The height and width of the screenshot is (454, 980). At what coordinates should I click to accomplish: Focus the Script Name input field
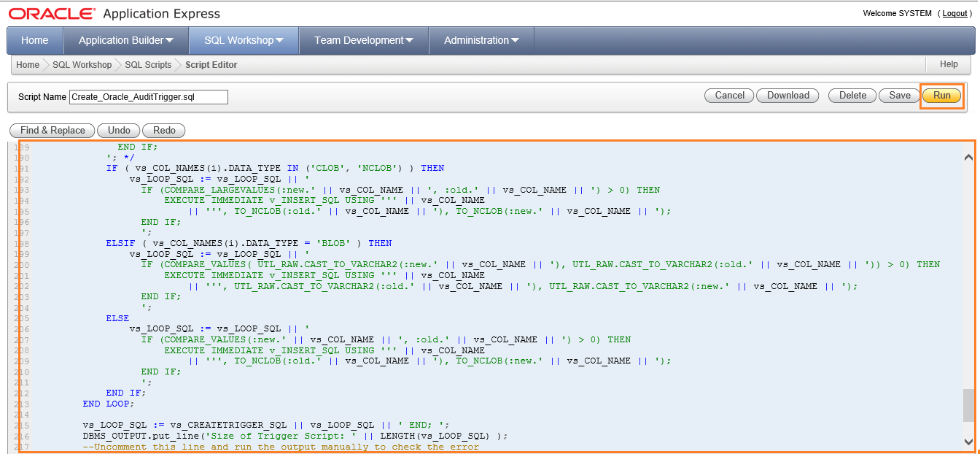click(x=149, y=96)
